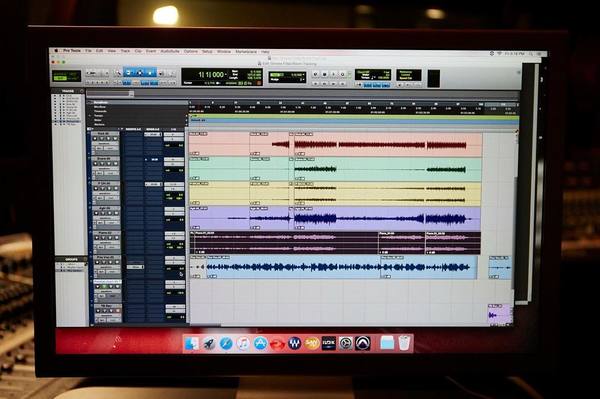Select the Grabber tool
Image resolution: width=600 pixels, height=399 pixels.
pos(150,73)
